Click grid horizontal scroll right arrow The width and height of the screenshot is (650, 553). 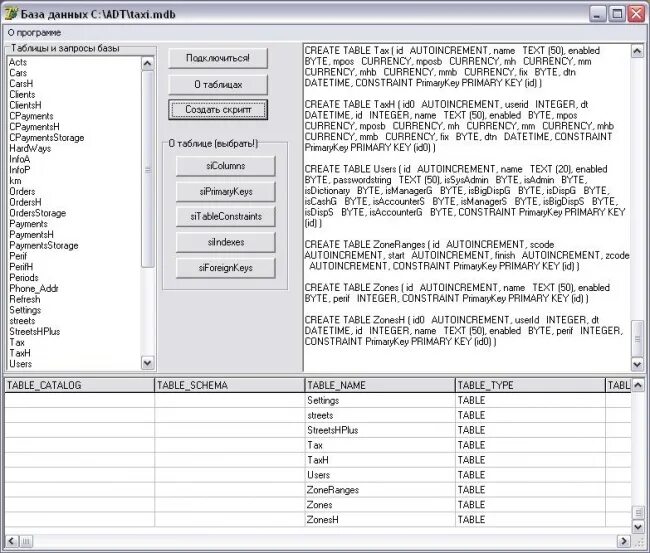pos(623,541)
